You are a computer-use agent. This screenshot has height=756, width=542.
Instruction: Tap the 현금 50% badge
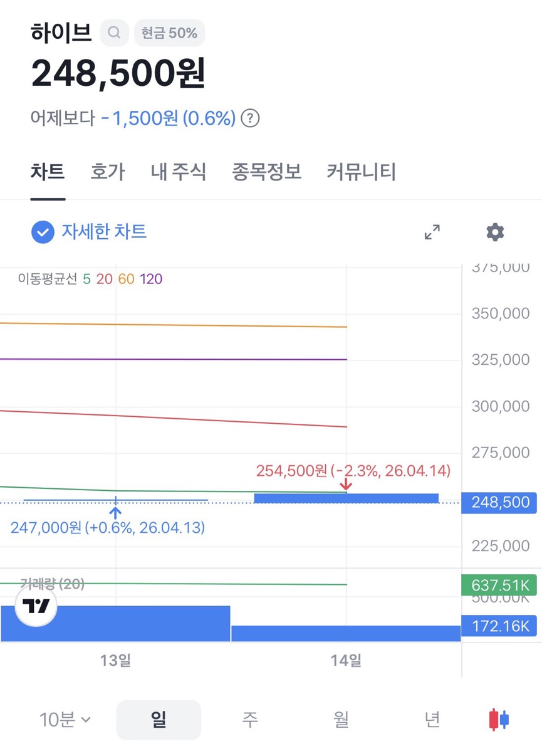click(169, 33)
